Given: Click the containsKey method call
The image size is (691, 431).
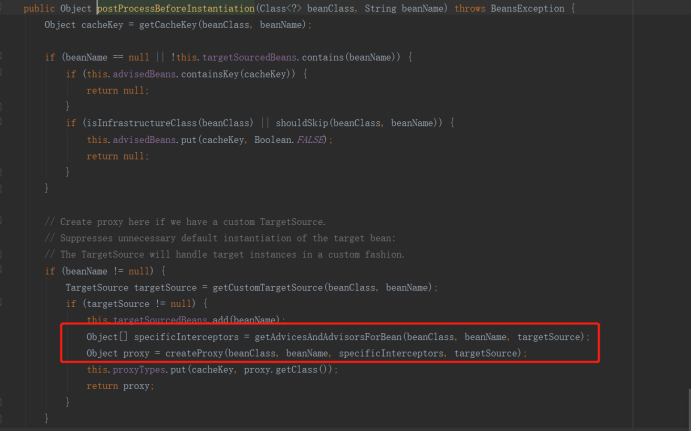Looking at the screenshot, I should [211, 74].
